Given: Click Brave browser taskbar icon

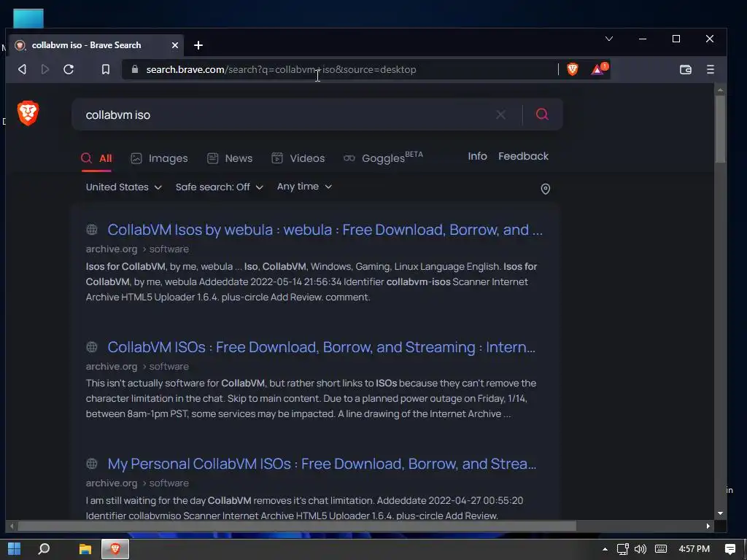Looking at the screenshot, I should [x=115, y=549].
